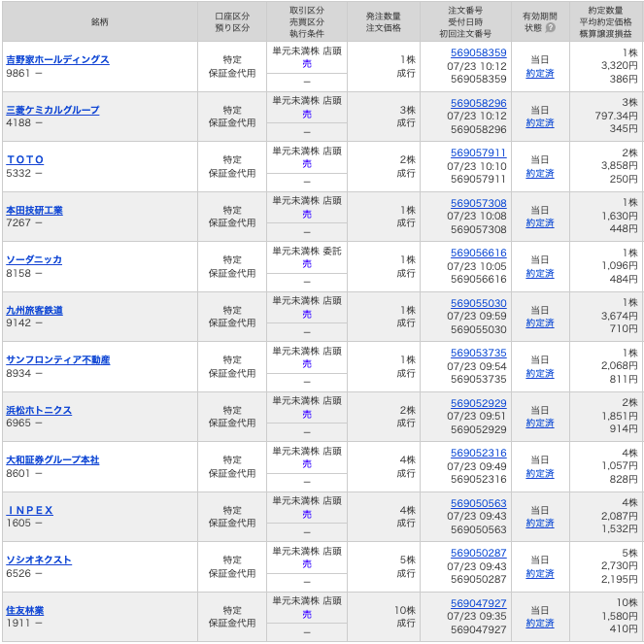Click 約定済 status in 九州旅客鉄道 row

tap(540, 322)
